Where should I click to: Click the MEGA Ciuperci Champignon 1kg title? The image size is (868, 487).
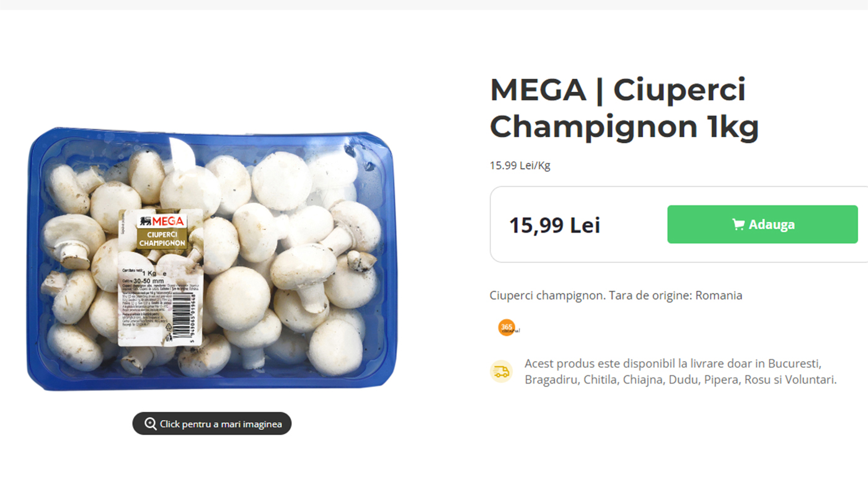624,108
